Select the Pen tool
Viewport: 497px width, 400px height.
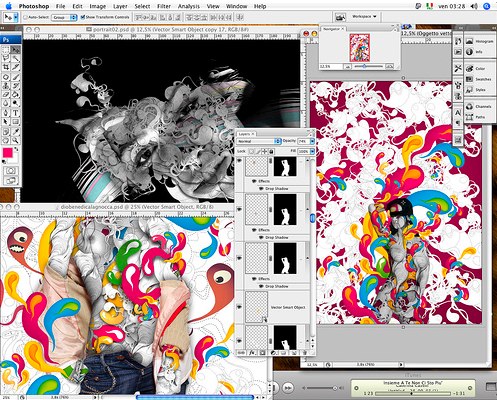(x=6, y=113)
